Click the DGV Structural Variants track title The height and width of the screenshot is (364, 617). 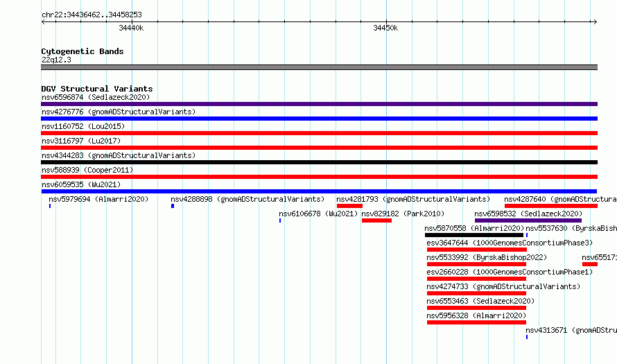point(97,89)
